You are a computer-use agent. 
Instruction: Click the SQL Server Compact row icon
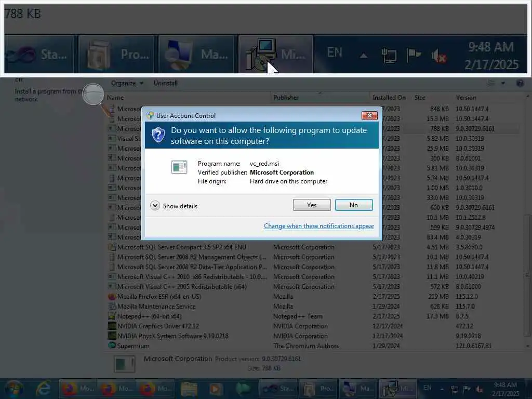[x=112, y=247]
